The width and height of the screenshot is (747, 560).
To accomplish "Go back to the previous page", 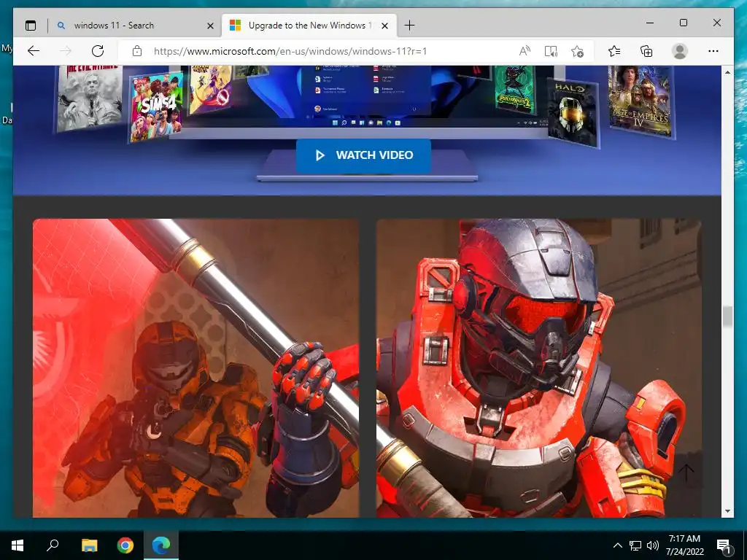I will click(x=34, y=51).
